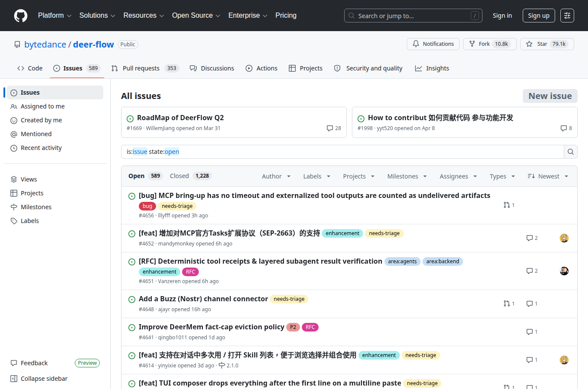Click the 2.1.0 milestone on issue #4614

pos(228,366)
